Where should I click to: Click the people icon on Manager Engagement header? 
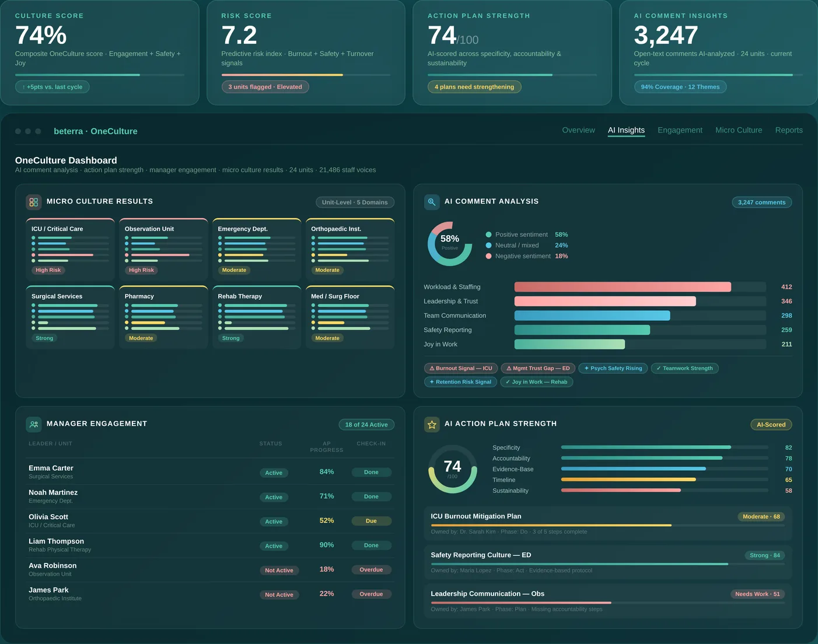(33, 424)
